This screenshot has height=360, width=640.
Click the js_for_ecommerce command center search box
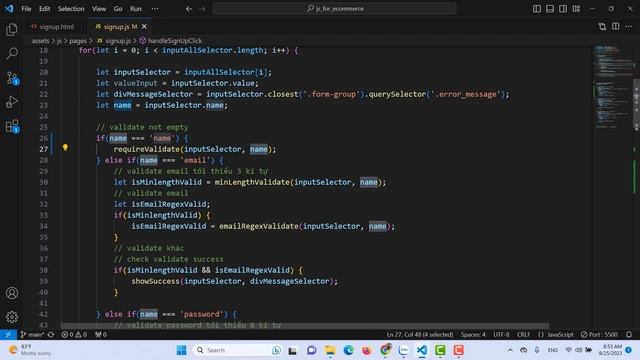click(334, 9)
